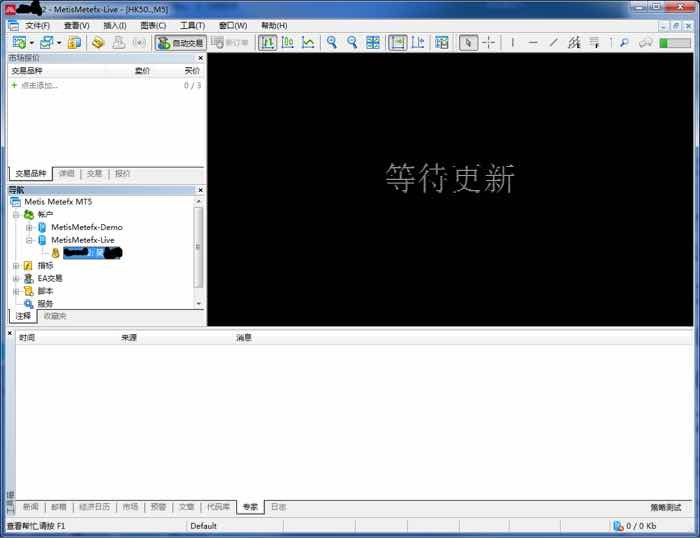The height and width of the screenshot is (538, 700).
Task: Expand the EA交易 node
Action: [16, 279]
